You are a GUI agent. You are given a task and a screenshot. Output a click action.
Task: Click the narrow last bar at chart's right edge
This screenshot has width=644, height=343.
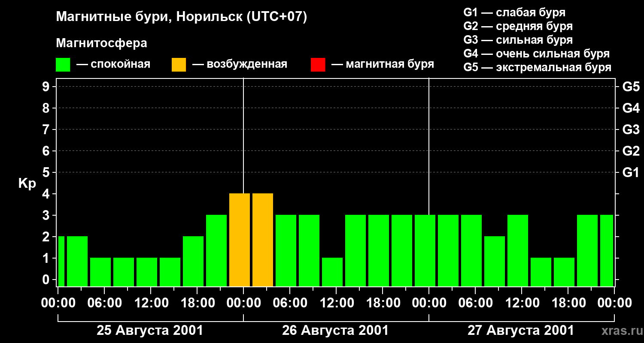pos(607,250)
